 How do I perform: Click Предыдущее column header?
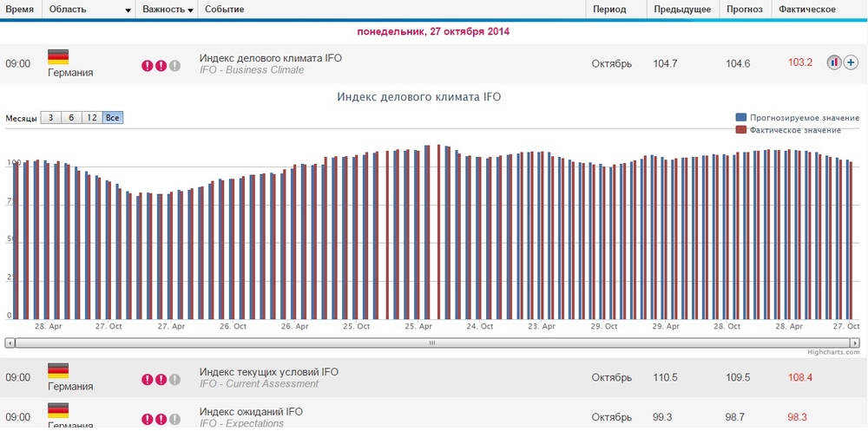click(x=682, y=10)
